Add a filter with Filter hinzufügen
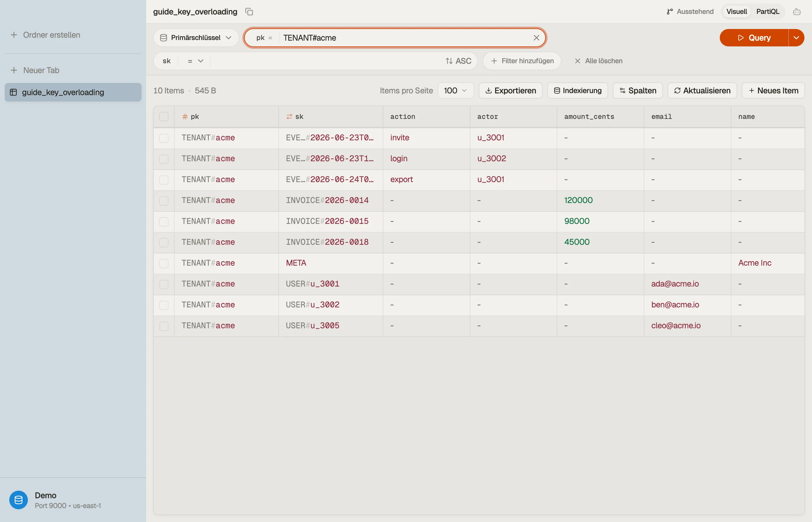Viewport: 812px width, 522px height. click(522, 61)
